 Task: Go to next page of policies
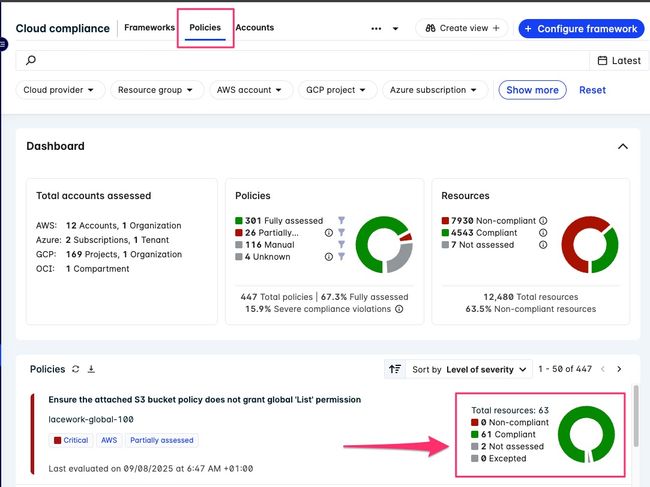click(619, 369)
